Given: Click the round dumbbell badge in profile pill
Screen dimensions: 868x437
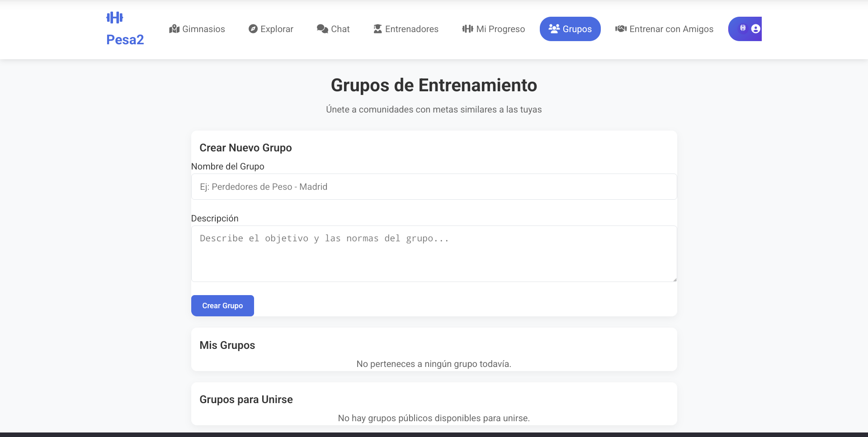Looking at the screenshot, I should [x=743, y=28].
